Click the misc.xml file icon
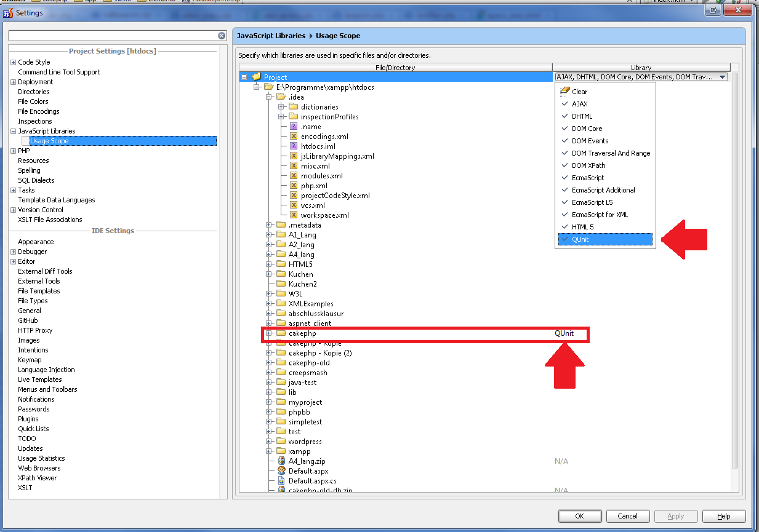The height and width of the screenshot is (532, 759). 294,165
